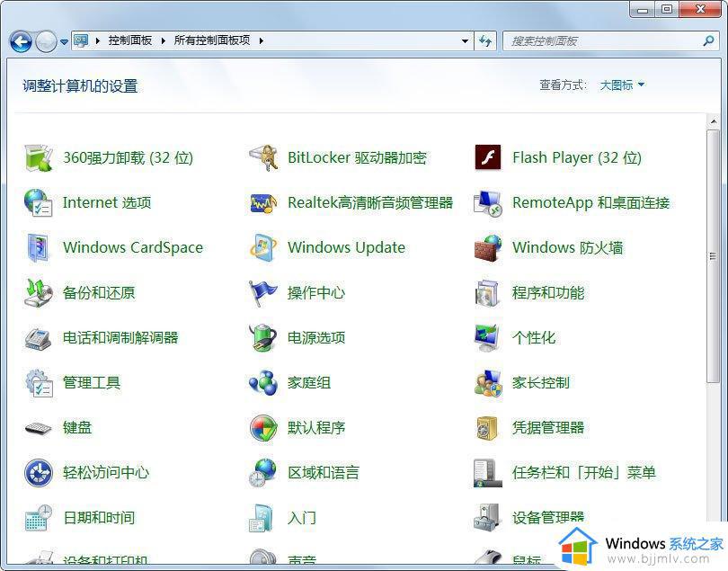This screenshot has height=571, width=728.
Task: Open the 区域和语言 globe clock icon
Action: [263, 472]
